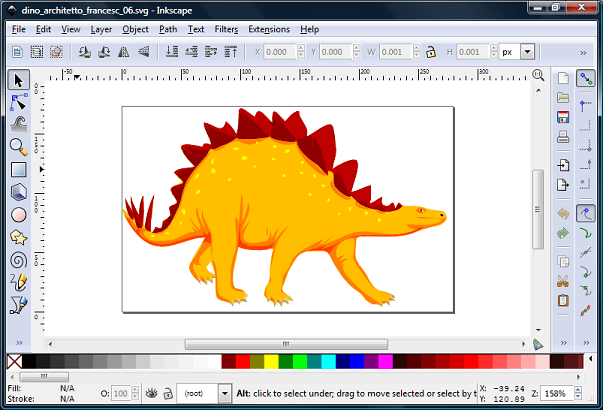This screenshot has width=603, height=410.
Task: Open the Object menu
Action: tap(135, 29)
